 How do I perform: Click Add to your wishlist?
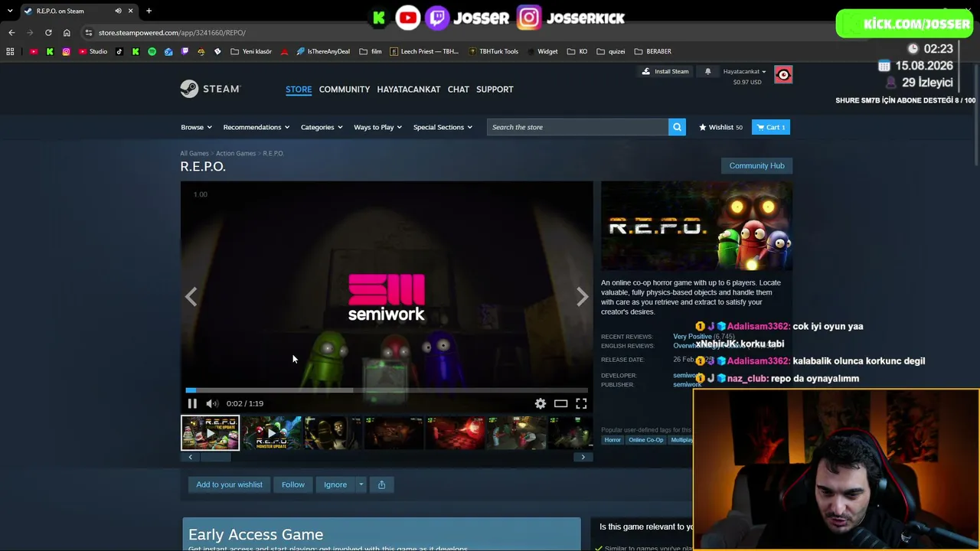click(229, 484)
